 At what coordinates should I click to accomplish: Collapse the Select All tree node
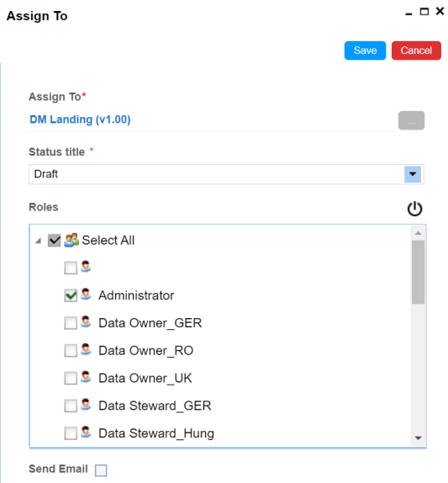point(38,241)
